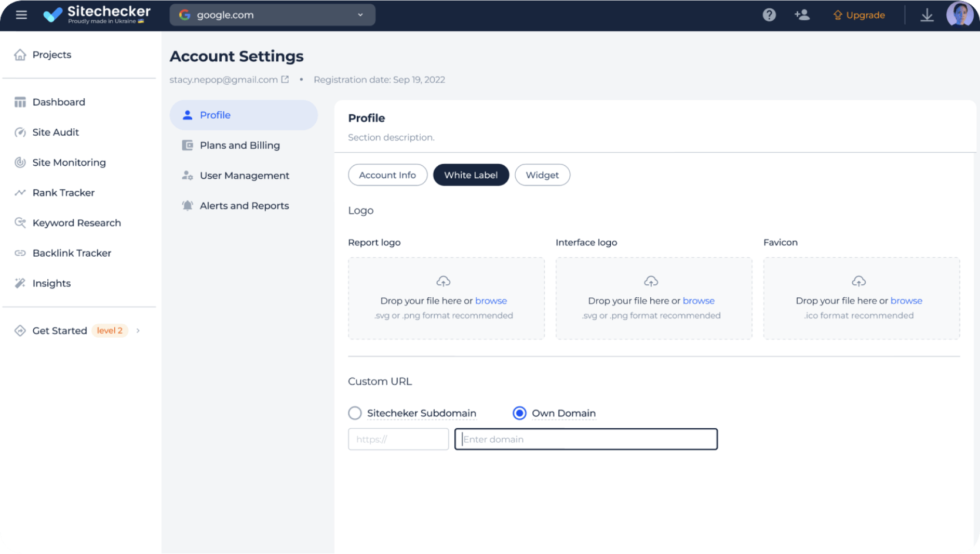Click the Plans and Billing wallet icon
The height and width of the screenshot is (554, 980).
(187, 145)
